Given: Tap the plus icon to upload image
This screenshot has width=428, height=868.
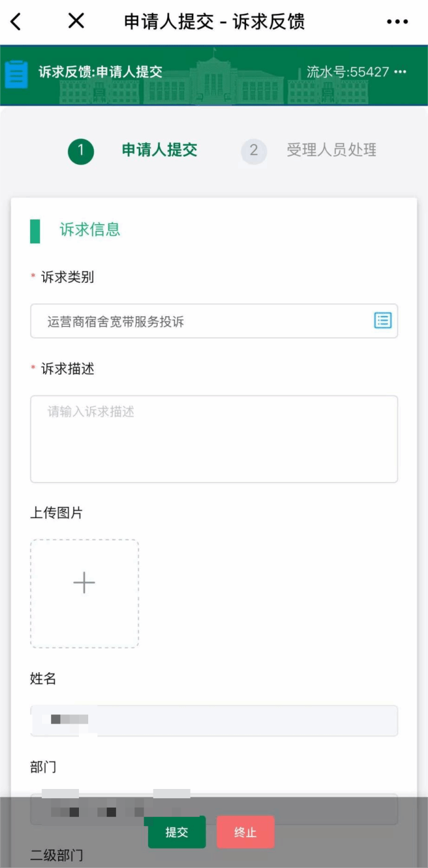Looking at the screenshot, I should click(84, 582).
